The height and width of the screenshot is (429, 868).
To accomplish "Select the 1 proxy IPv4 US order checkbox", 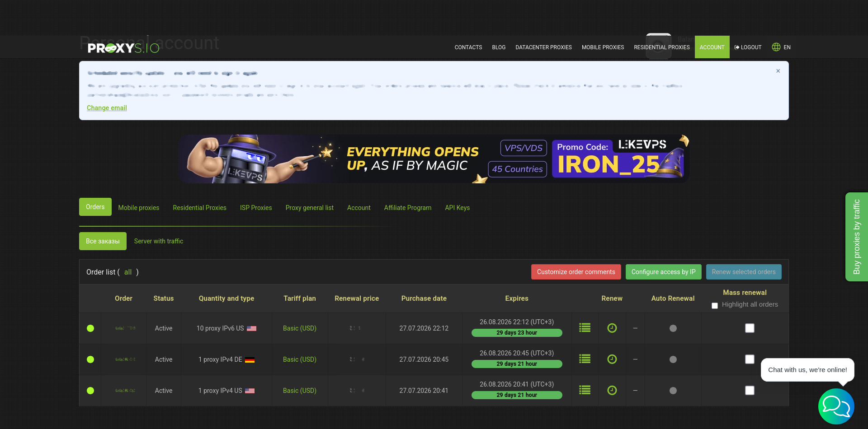I will pos(750,390).
